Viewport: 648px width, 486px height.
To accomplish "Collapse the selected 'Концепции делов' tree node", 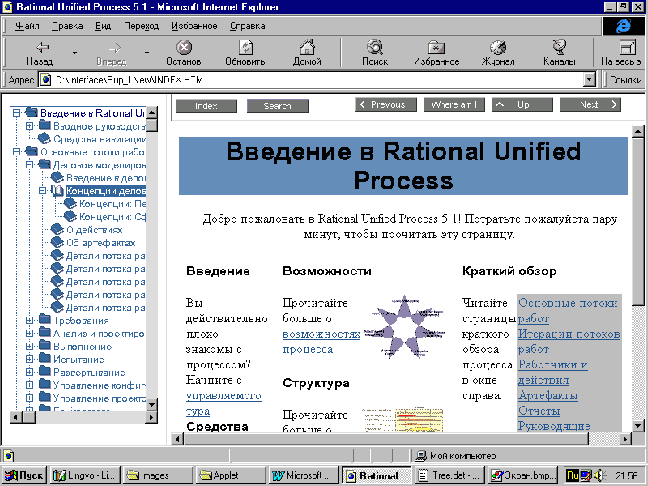I will (43, 191).
